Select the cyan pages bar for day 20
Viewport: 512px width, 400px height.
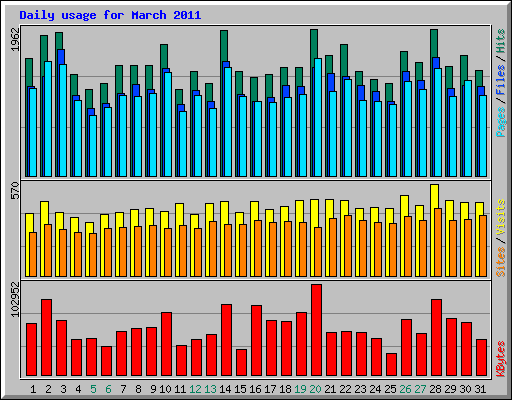coord(318,117)
